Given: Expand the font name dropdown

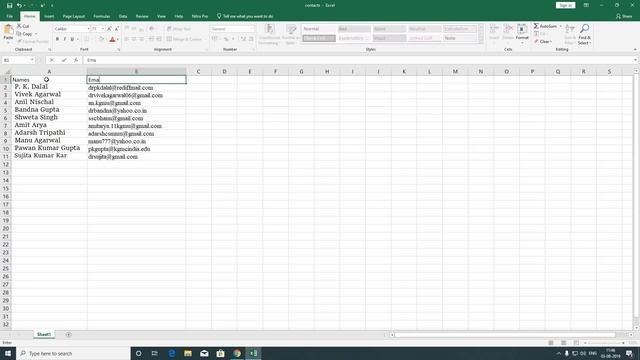Looking at the screenshot, I should pos(88,29).
